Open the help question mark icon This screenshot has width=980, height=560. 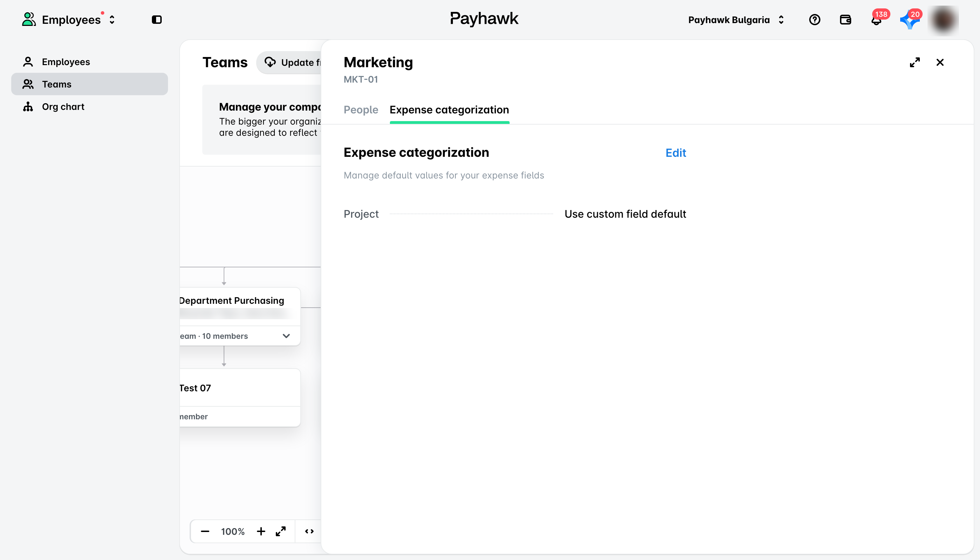(x=814, y=20)
